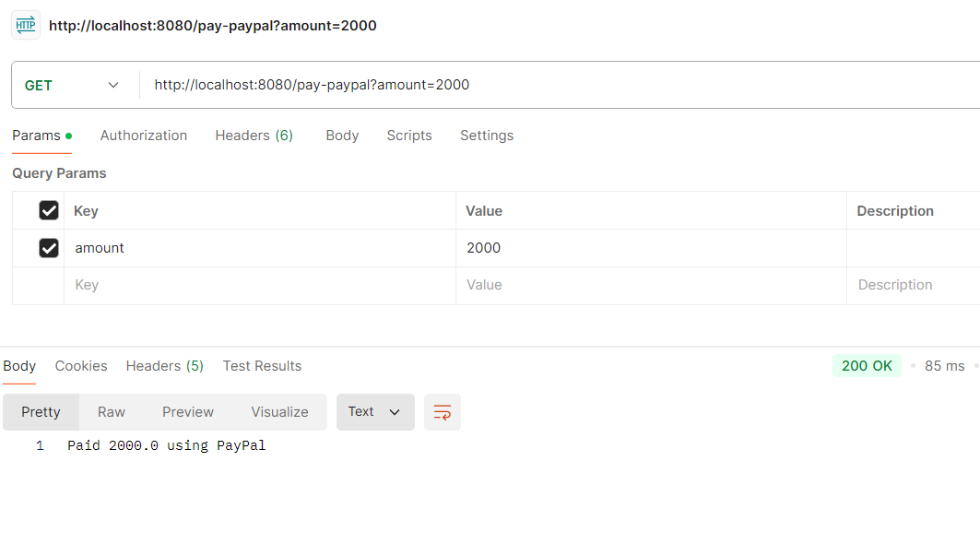Toggle the select-all params header checkbox
Viewport: 980px width, 544px height.
click(x=49, y=211)
